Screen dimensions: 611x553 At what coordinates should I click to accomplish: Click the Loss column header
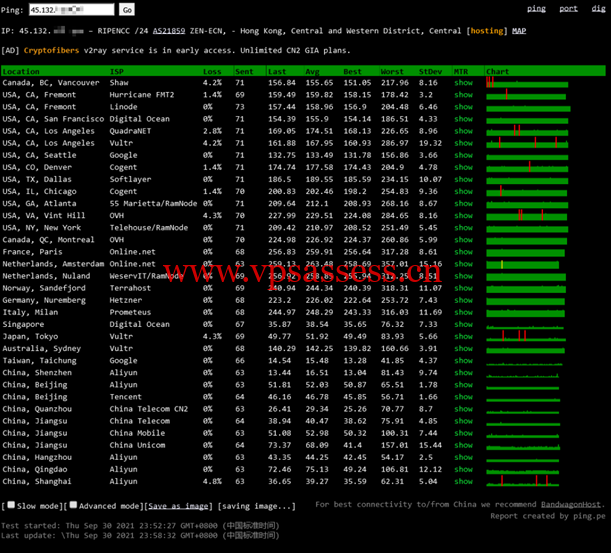[212, 72]
